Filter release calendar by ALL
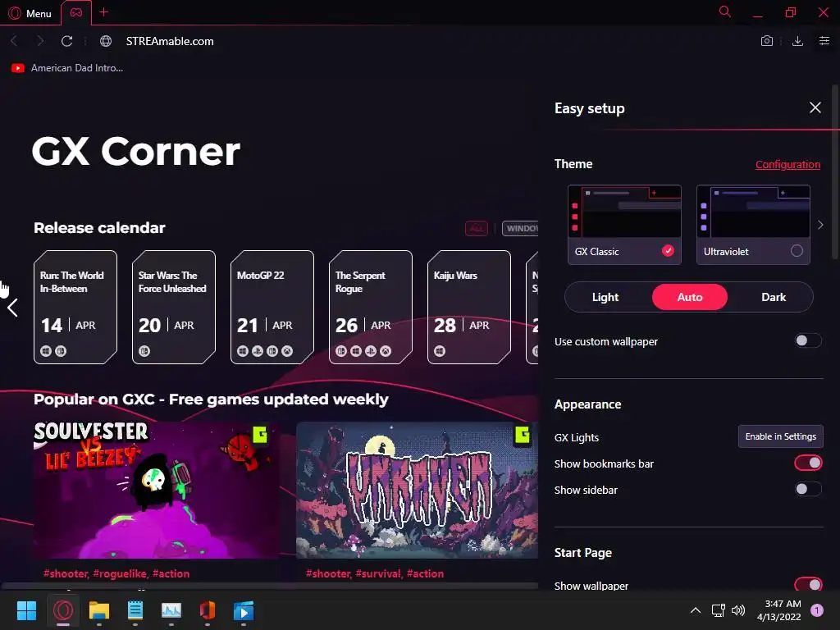This screenshot has width=840, height=630. (477, 228)
